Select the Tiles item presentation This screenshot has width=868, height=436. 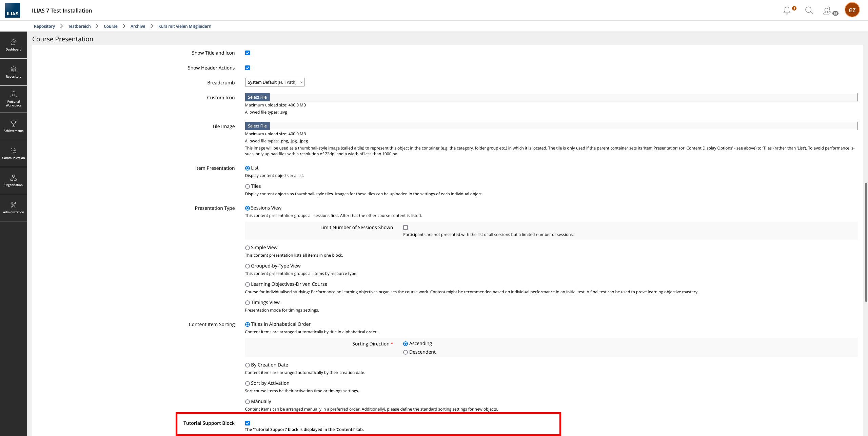click(248, 186)
